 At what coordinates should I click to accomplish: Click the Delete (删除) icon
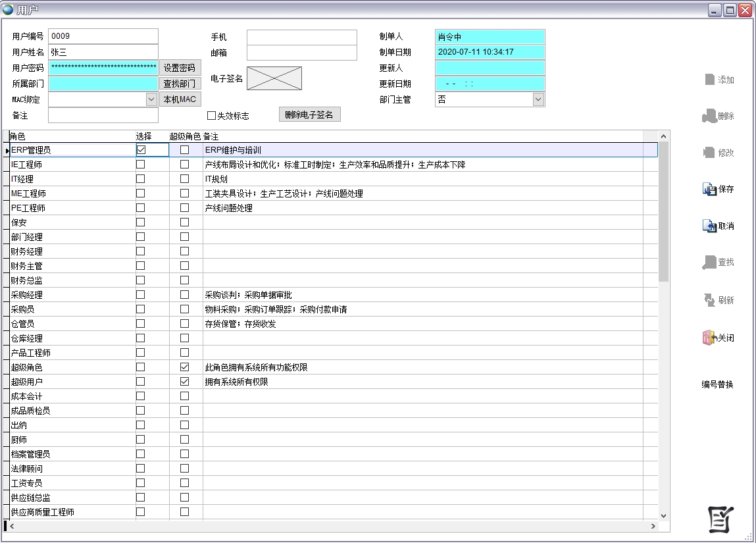pyautogui.click(x=709, y=116)
